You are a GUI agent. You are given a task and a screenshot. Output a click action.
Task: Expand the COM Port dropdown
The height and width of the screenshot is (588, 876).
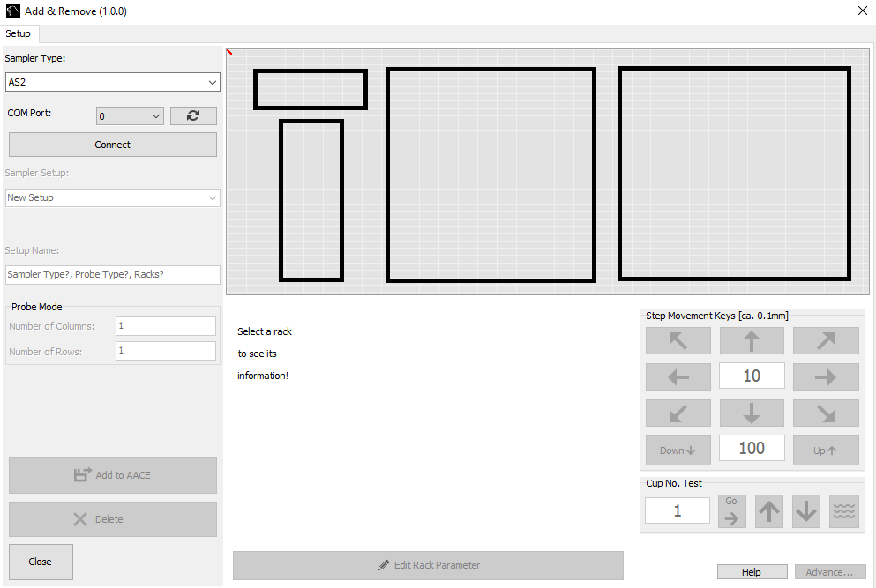click(x=130, y=115)
